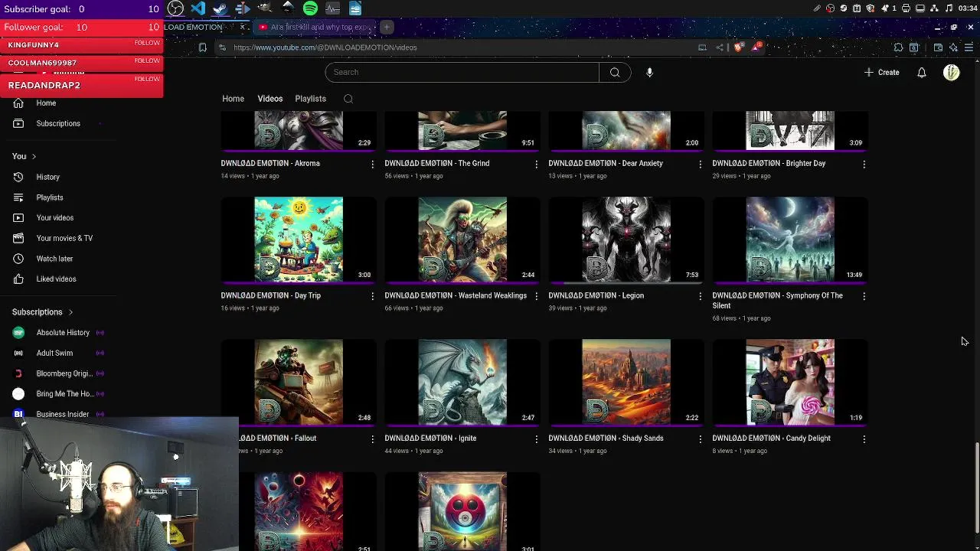
Task: Open the browser extensions puzzle icon
Action: pos(899,47)
